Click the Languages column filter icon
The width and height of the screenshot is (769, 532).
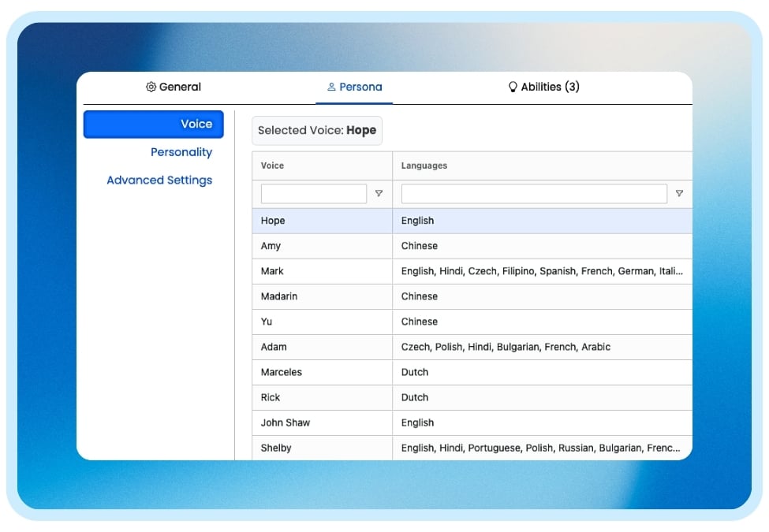click(679, 194)
